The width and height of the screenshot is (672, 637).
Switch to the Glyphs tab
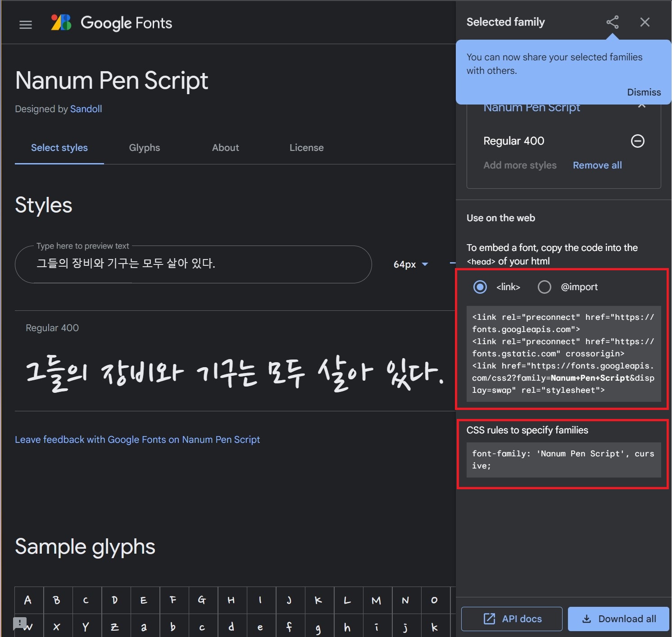click(x=145, y=148)
